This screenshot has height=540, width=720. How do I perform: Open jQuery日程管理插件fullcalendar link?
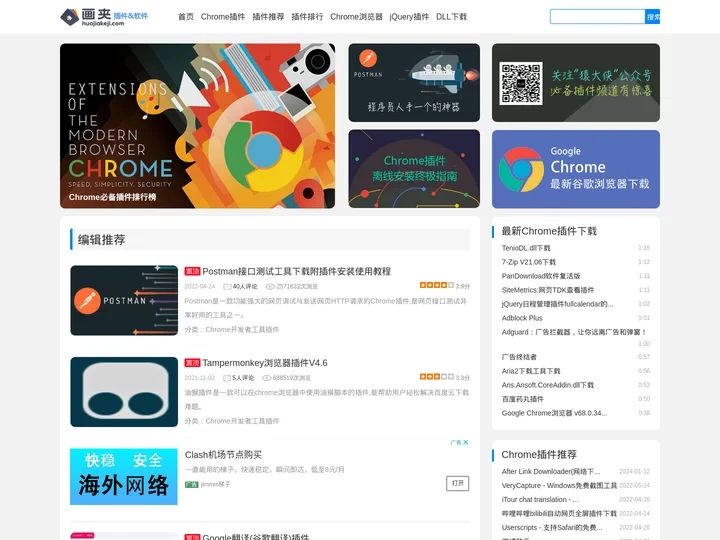[x=557, y=304]
